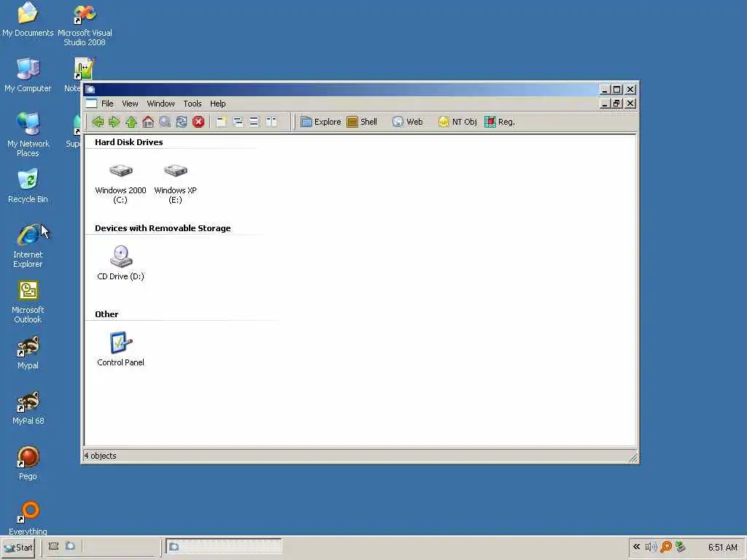Click the magnifier search toolbar icon
This screenshot has width=747, height=560.
coord(165,122)
